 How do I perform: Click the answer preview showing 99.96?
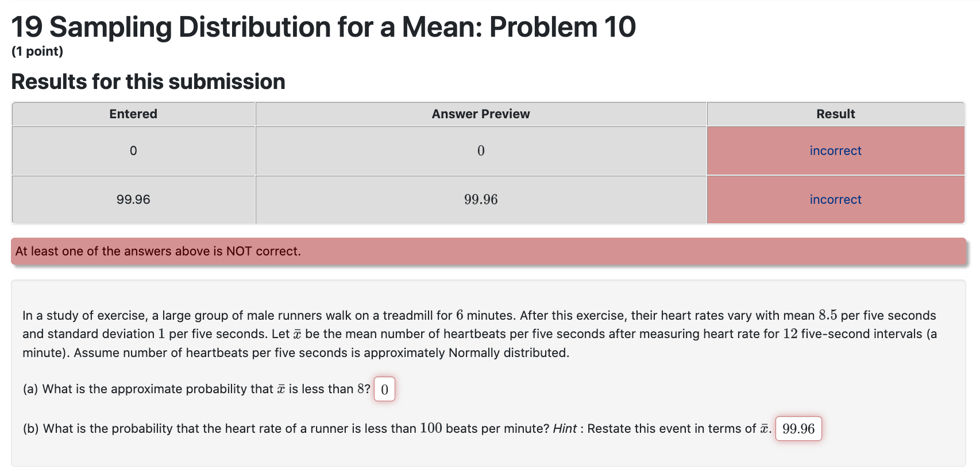[x=480, y=199]
